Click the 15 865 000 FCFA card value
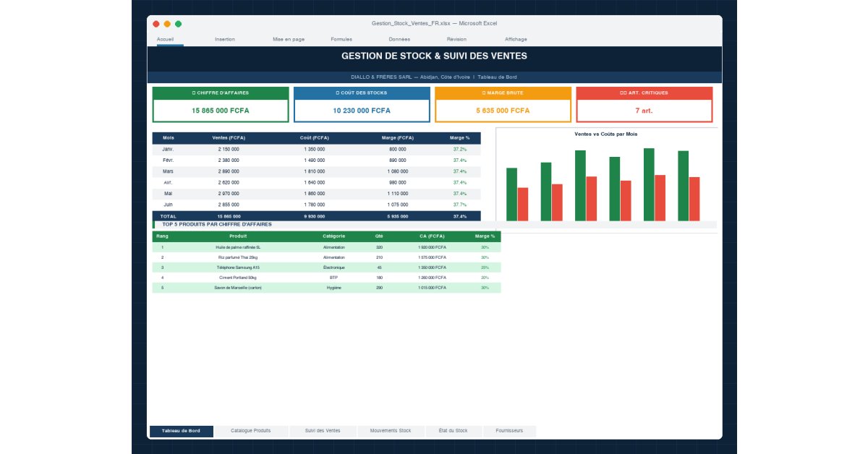The height and width of the screenshot is (454, 868). click(x=221, y=111)
